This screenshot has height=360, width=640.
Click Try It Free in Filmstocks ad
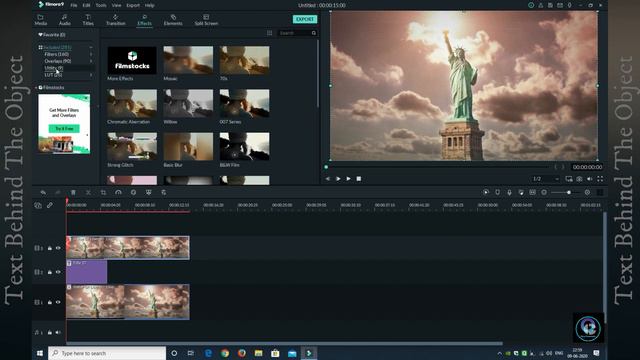coord(64,129)
